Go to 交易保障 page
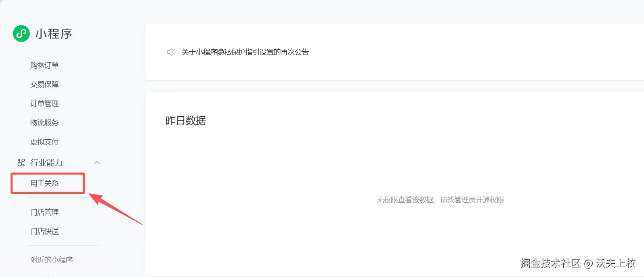Screen dimensions: 644x277 coord(44,84)
